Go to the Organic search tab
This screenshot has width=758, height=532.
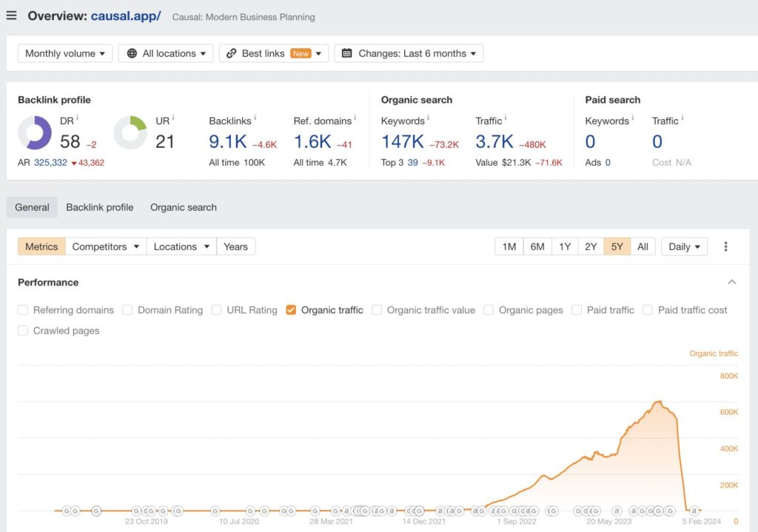pyautogui.click(x=184, y=207)
